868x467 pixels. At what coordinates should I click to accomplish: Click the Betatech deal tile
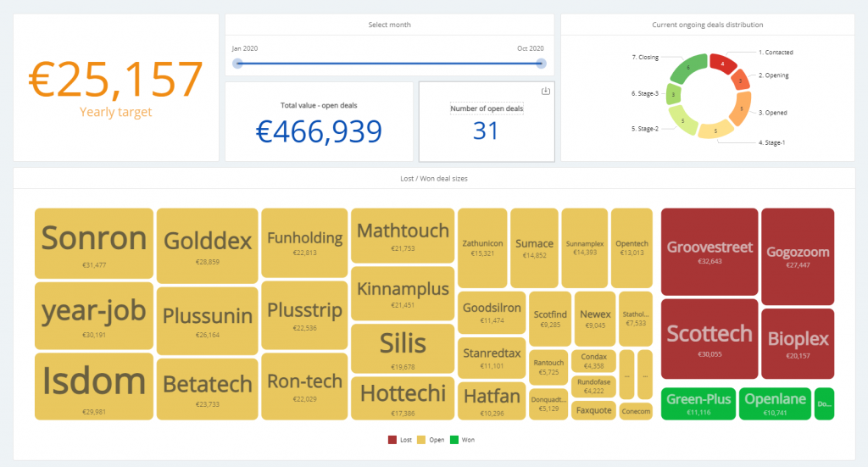[208, 389]
